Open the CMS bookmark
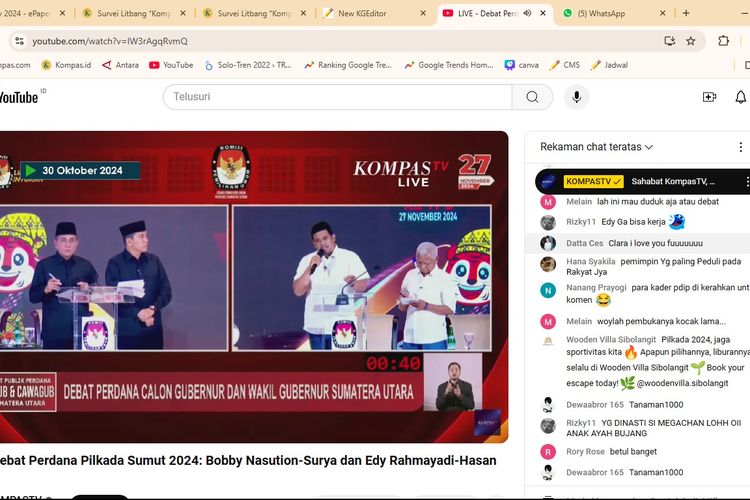Viewport: 750px width, 500px height. click(x=565, y=65)
